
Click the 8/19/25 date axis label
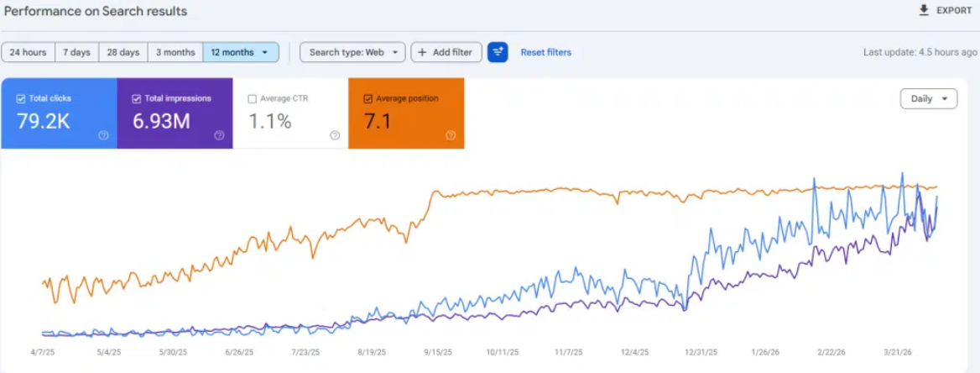point(371,353)
